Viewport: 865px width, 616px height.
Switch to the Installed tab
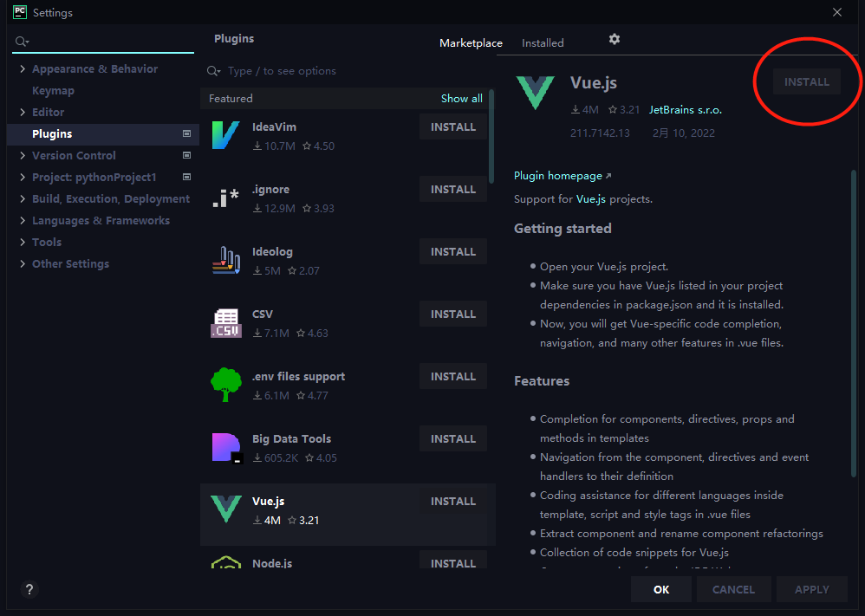pyautogui.click(x=543, y=43)
